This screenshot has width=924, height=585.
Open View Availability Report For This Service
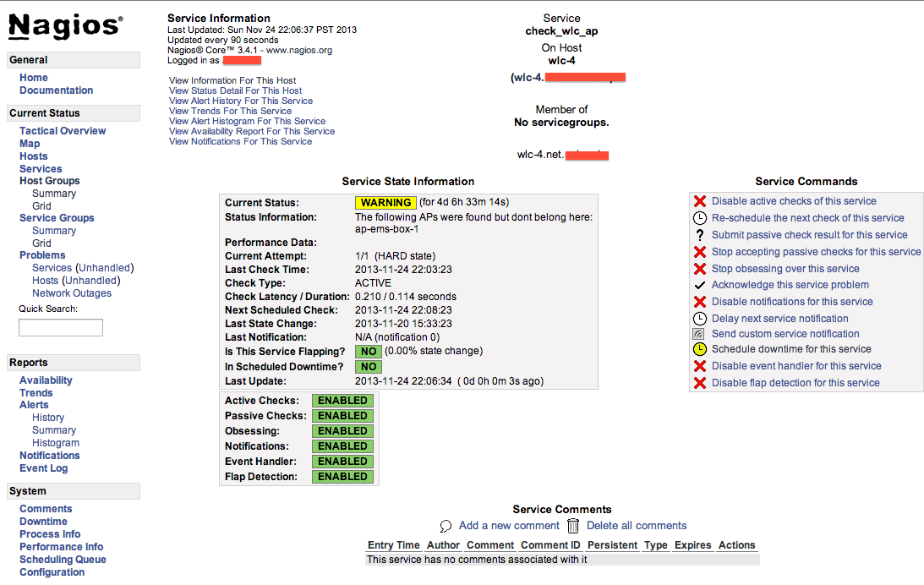251,131
